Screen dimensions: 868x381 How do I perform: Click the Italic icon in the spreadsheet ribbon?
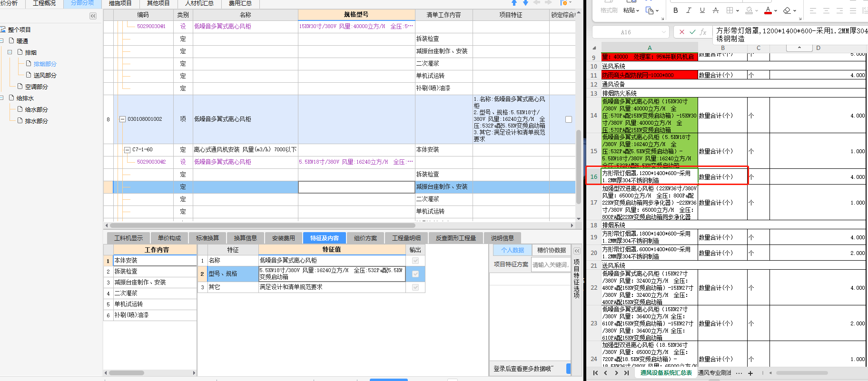click(689, 10)
